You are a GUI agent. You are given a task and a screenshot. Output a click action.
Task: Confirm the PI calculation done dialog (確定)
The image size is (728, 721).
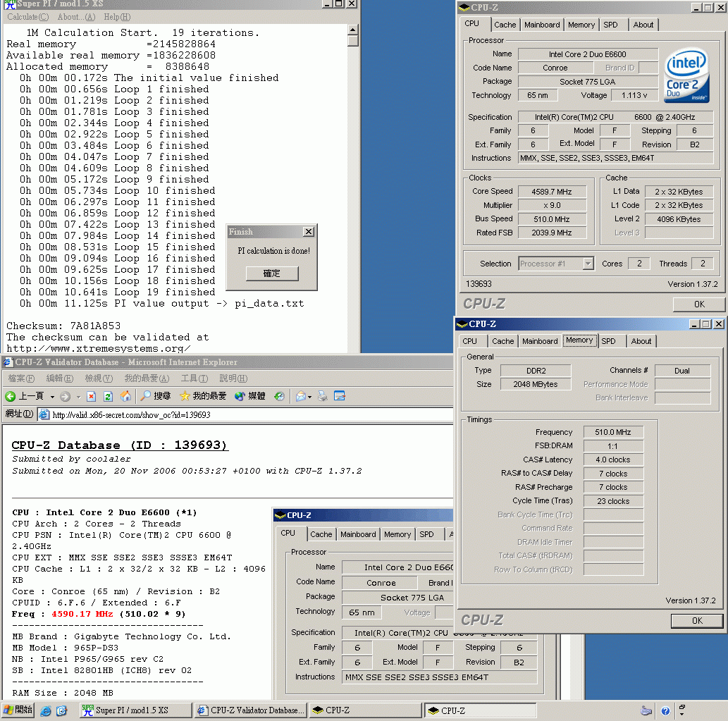[x=271, y=273]
